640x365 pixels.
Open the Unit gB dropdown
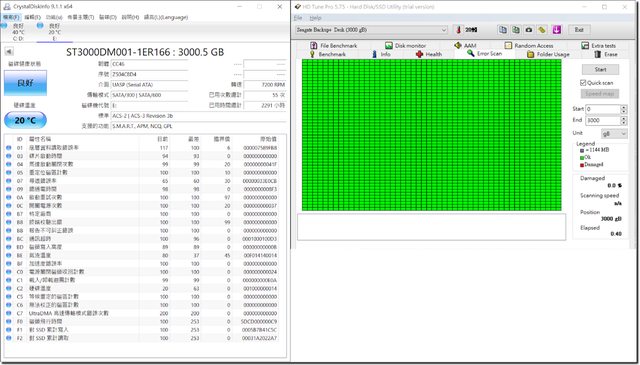pyautogui.click(x=614, y=134)
